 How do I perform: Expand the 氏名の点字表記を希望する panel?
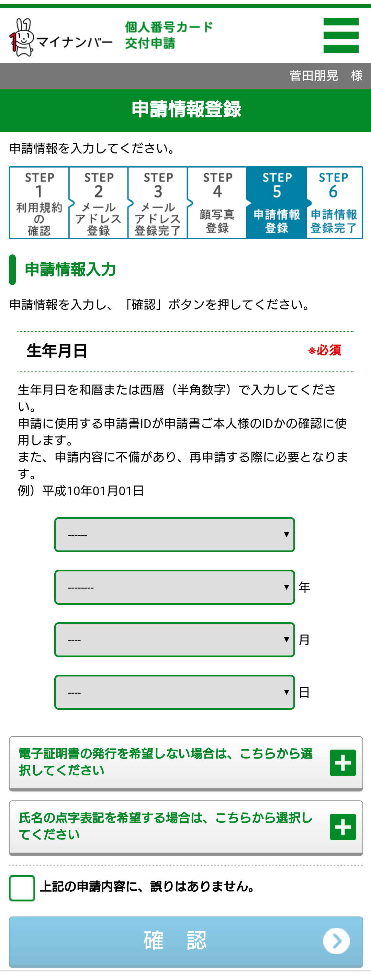tap(186, 828)
